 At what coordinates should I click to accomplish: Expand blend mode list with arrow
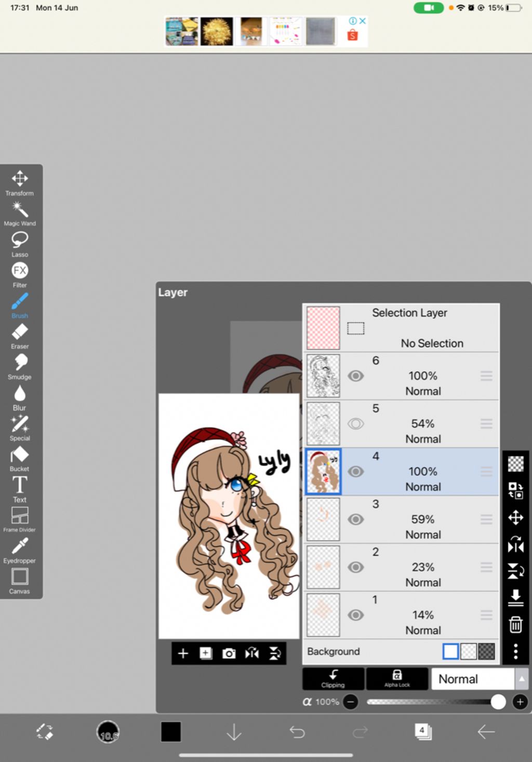[x=522, y=679]
